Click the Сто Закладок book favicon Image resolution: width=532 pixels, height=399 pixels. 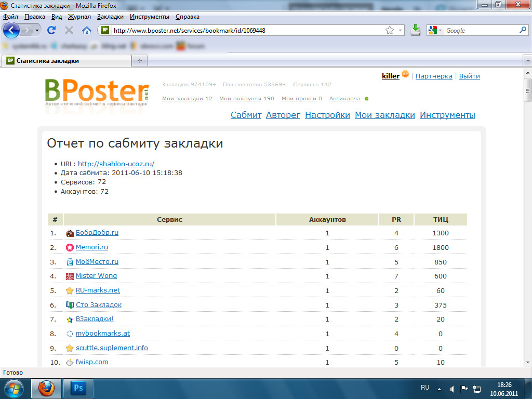click(70, 305)
